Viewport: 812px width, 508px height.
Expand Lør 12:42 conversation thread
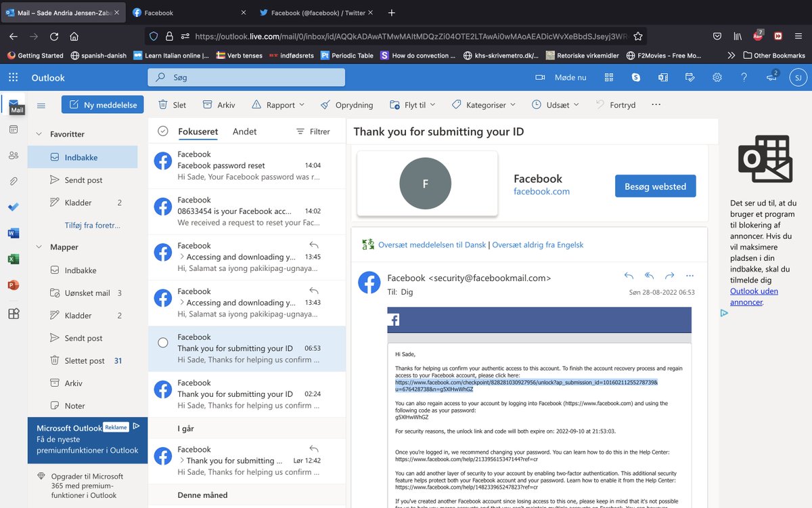click(181, 461)
